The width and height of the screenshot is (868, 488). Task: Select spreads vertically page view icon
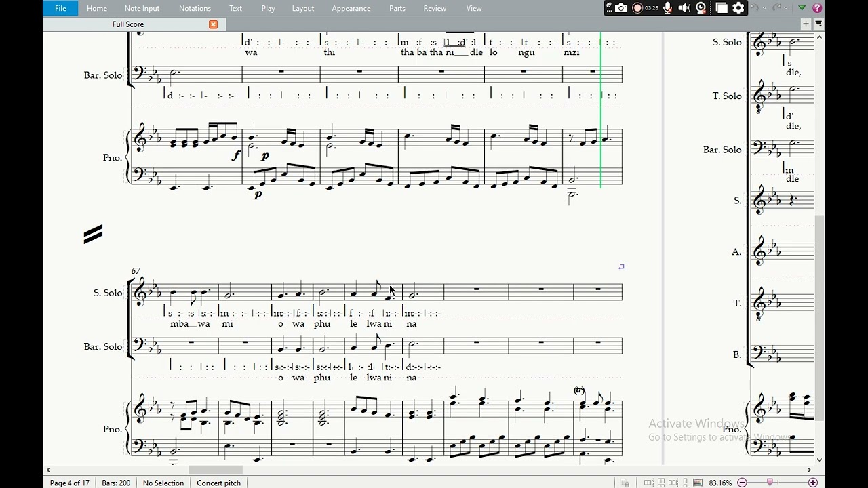click(x=660, y=483)
